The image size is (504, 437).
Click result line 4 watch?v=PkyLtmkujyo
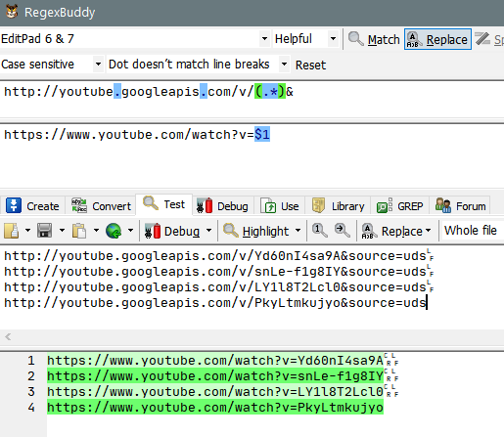(215, 408)
